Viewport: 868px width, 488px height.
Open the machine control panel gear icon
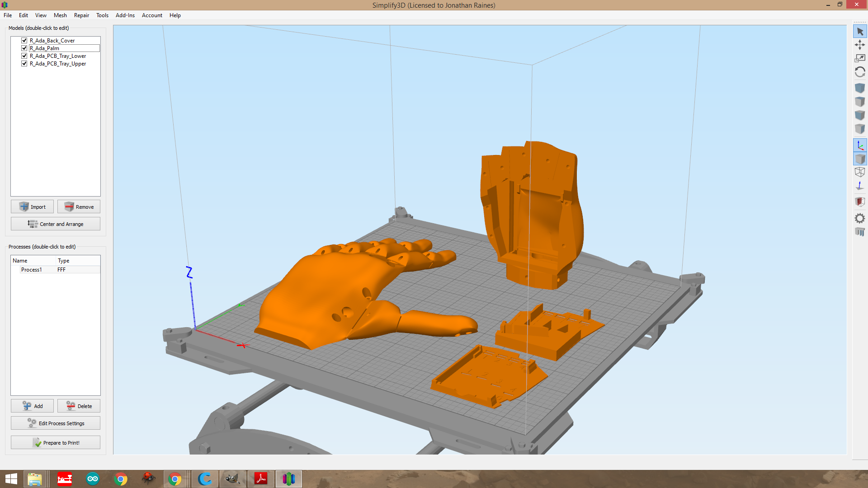[x=860, y=218]
